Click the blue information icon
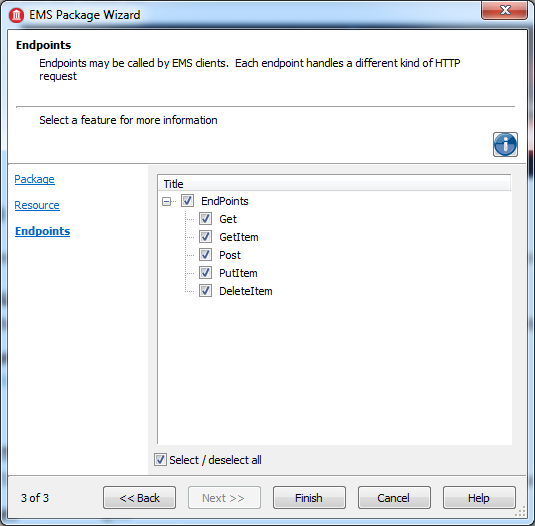This screenshot has height=526, width=535. (505, 145)
